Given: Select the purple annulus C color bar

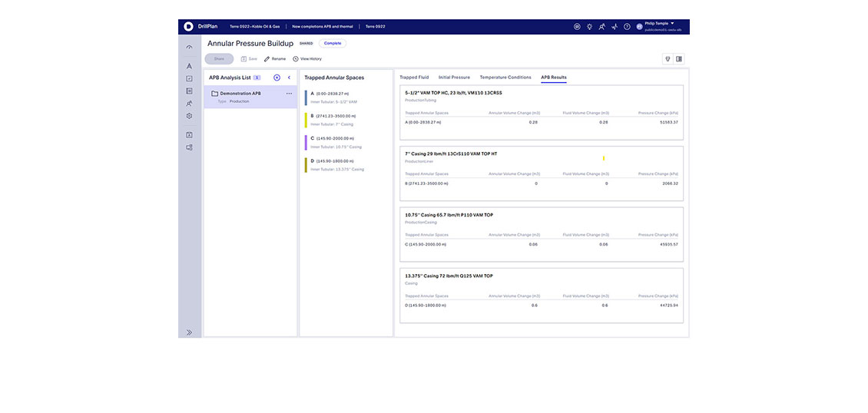Looking at the screenshot, I should point(306,143).
